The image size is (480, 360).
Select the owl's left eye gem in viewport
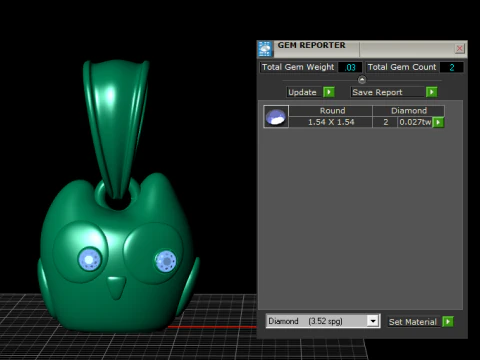89,259
